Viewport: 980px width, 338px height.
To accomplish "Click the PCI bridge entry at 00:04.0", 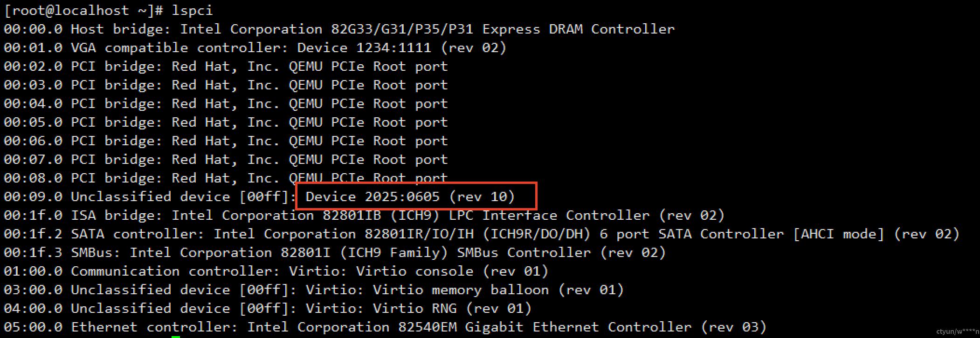I will 226,103.
